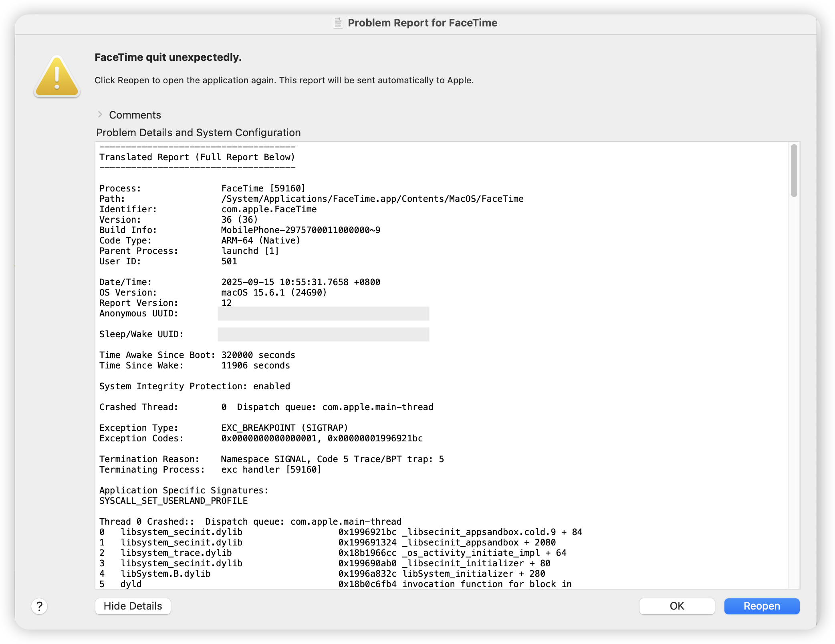This screenshot has height=644, width=835.
Task: Click the 'FaceTime quit unexpectedly.' heading
Action: point(168,57)
